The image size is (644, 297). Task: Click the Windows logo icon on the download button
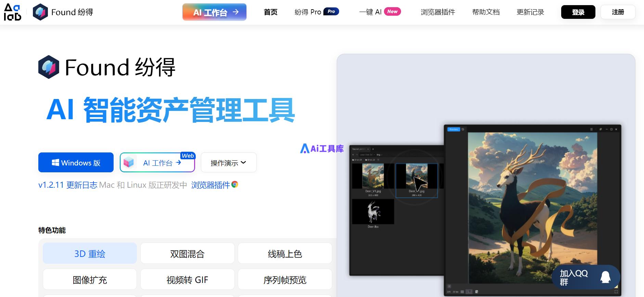click(x=55, y=162)
